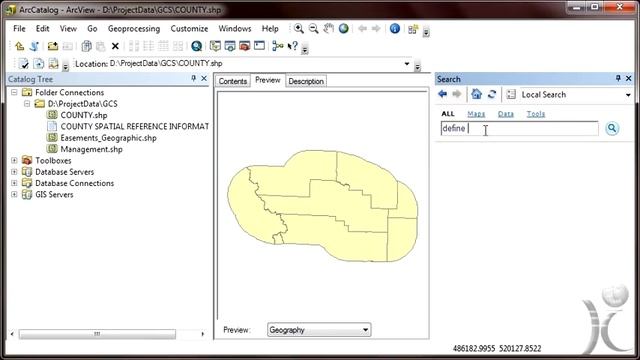The height and width of the screenshot is (360, 640).
Task: Switch to the Contents tab
Action: pyautogui.click(x=233, y=81)
